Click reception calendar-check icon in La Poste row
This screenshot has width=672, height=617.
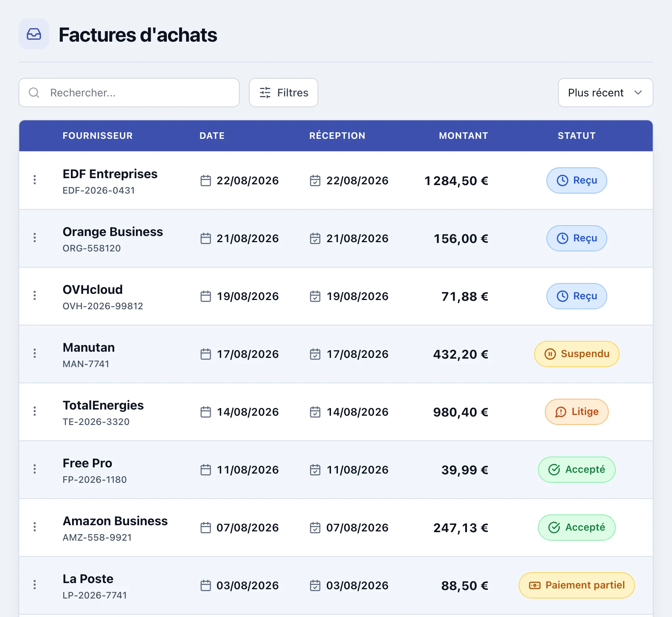[x=315, y=585]
